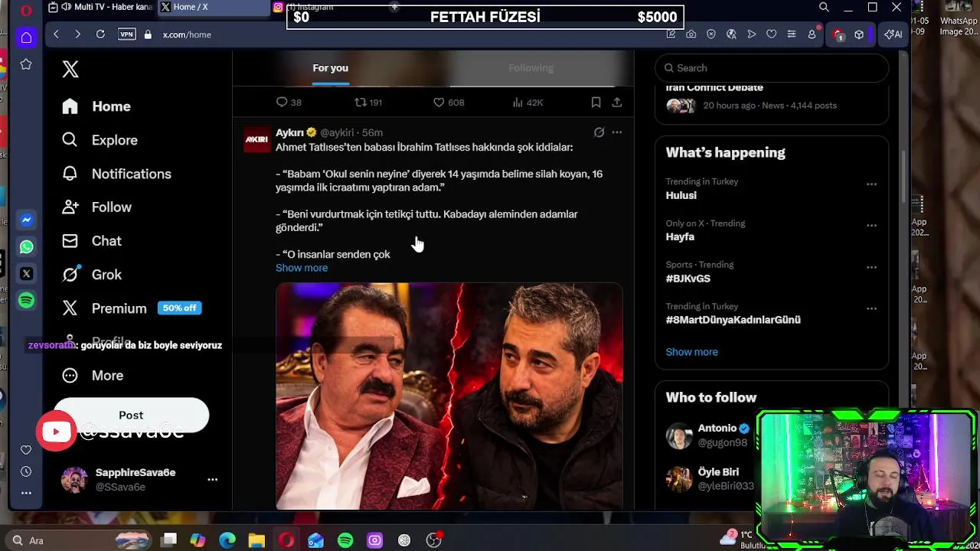Screen dimensions: 980x551
Task: Open Opera menu logo
Action: (x=27, y=10)
